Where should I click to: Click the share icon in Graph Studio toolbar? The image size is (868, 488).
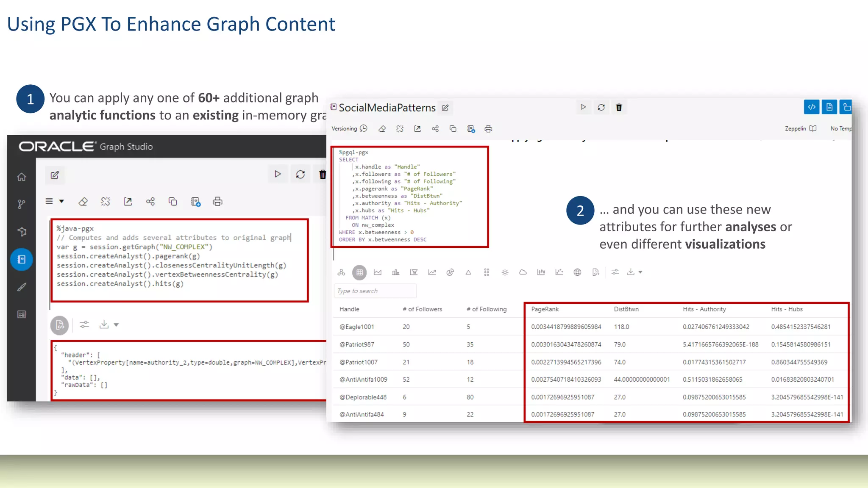point(150,202)
